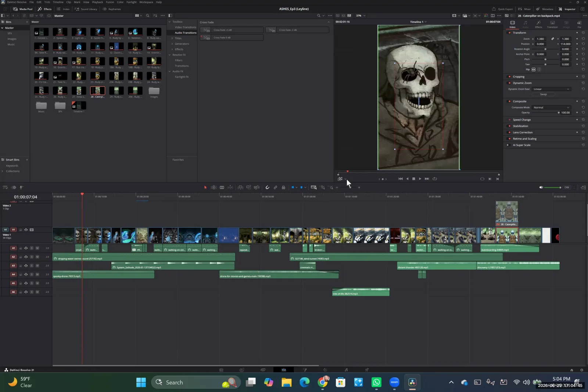Image resolution: width=588 pixels, height=392 pixels.
Task: Open the Fairlight page music note icon
Action: pyautogui.click(x=346, y=370)
